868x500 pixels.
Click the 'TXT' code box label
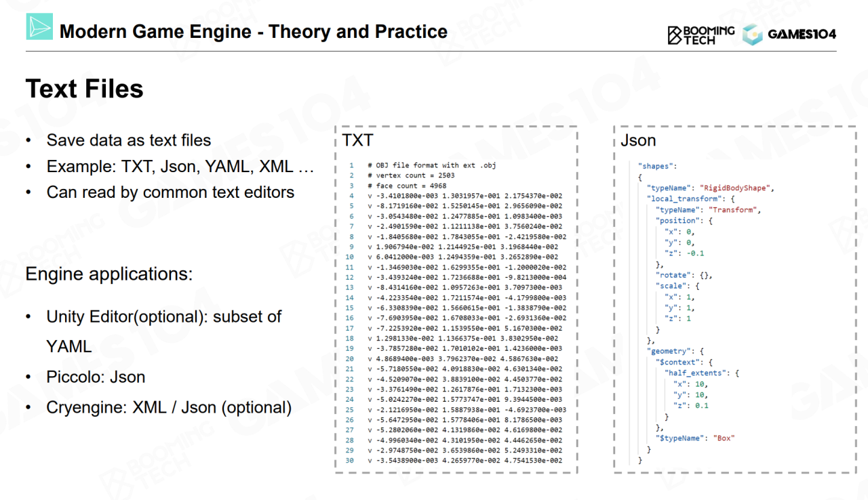pos(357,140)
